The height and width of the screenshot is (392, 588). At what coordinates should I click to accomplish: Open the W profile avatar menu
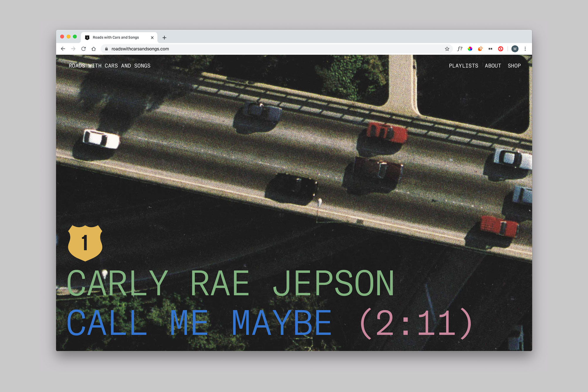(x=515, y=49)
